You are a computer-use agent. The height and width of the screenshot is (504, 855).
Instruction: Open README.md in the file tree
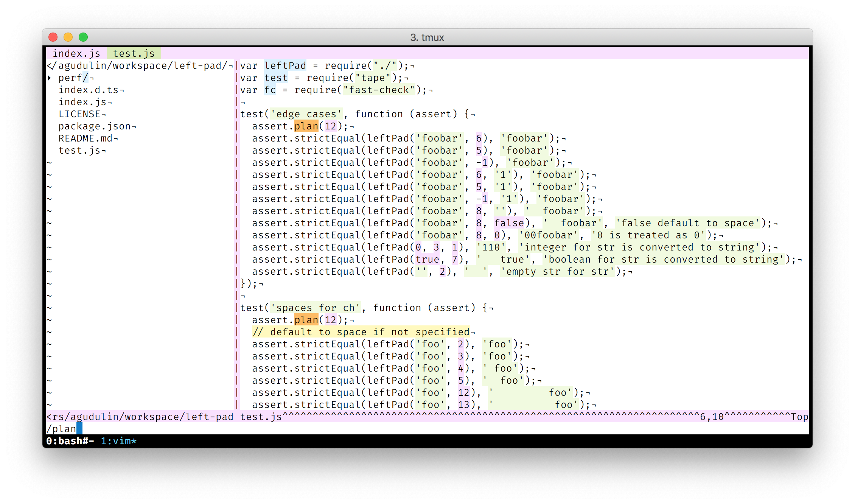point(85,138)
